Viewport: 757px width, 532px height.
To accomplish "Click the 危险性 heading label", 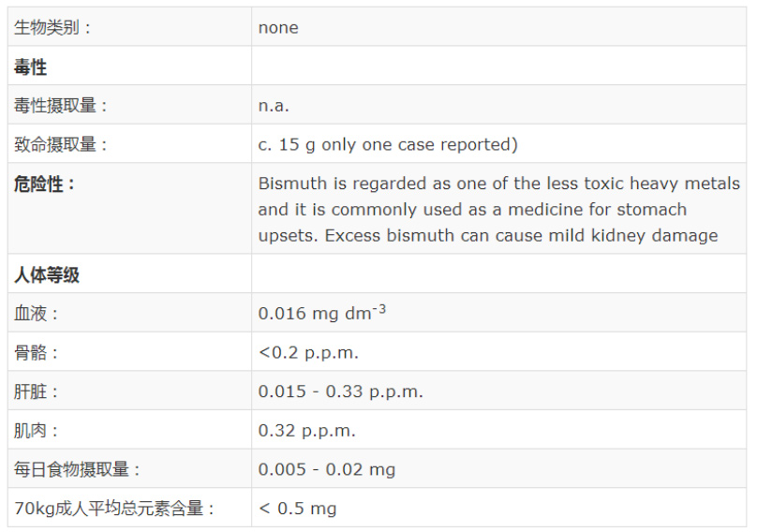I will 44,184.
